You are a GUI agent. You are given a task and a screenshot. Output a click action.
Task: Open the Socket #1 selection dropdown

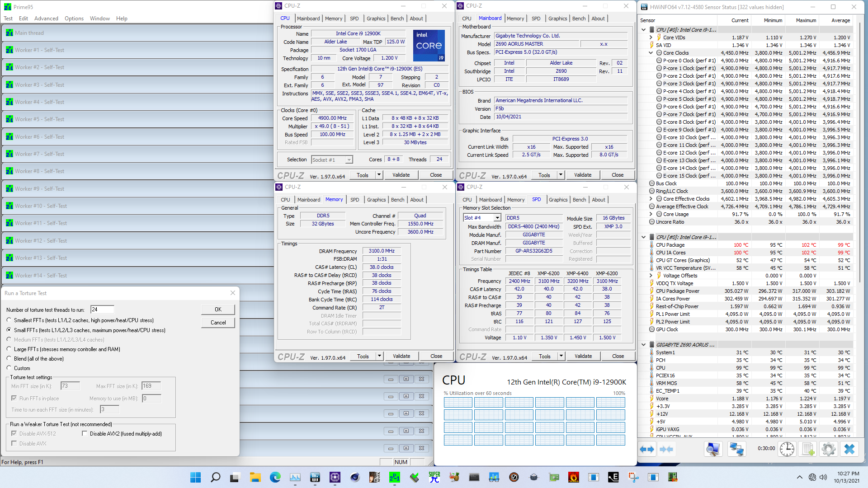tap(348, 160)
